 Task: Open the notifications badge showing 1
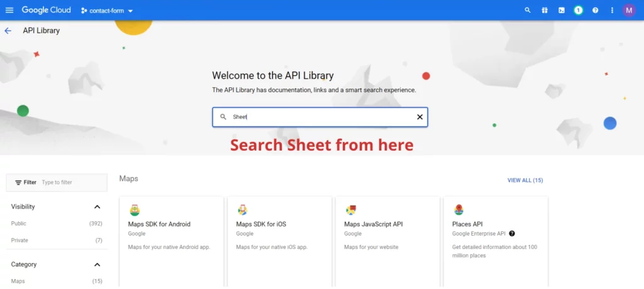tap(579, 10)
